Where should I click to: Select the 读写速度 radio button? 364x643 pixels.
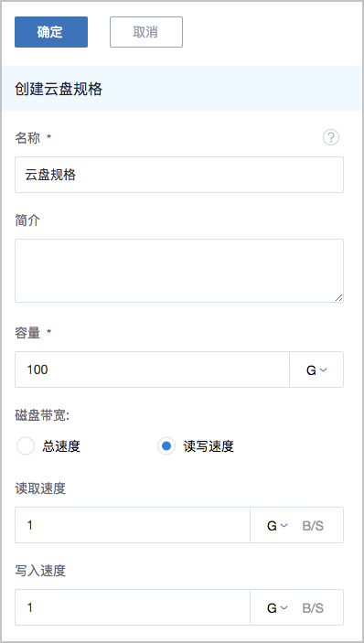(166, 446)
